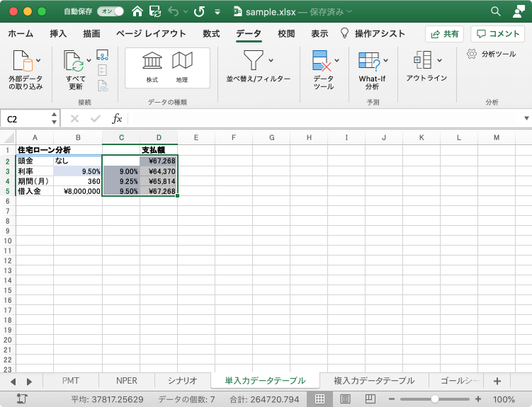The image size is (532, 407).
Task: Click the redo circular arrow icon
Action: point(199,11)
